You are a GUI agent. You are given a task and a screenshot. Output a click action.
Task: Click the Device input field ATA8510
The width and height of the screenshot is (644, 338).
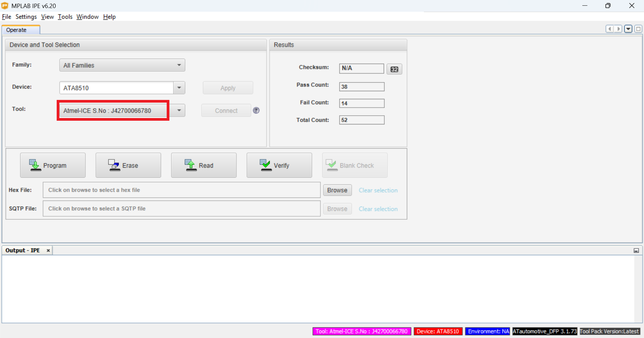[x=116, y=88]
